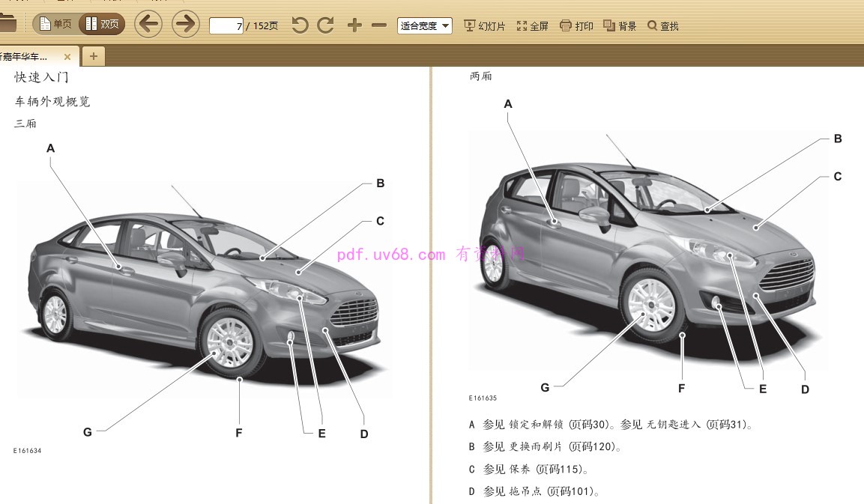The width and height of the screenshot is (864, 504).
Task: Open the search tool (查找)
Action: coord(663,26)
